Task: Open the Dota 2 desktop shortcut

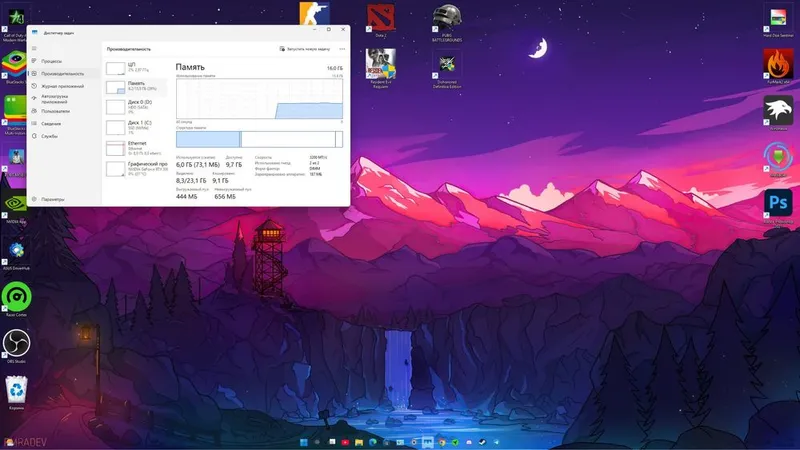Action: coord(381,20)
